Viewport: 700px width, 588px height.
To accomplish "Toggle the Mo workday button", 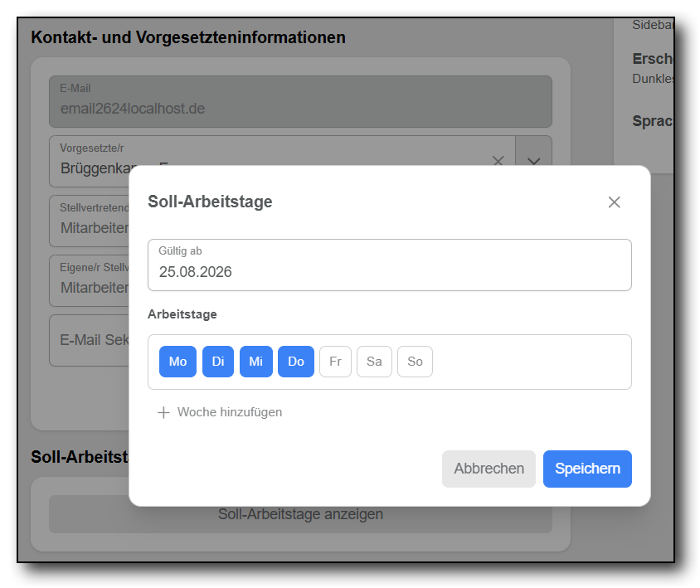I will tap(177, 362).
